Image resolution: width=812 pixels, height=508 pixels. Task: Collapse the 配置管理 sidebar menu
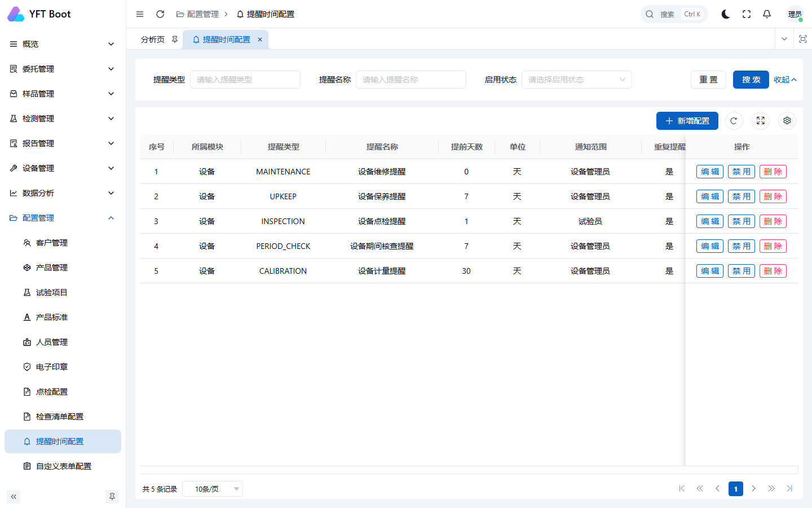(63, 218)
